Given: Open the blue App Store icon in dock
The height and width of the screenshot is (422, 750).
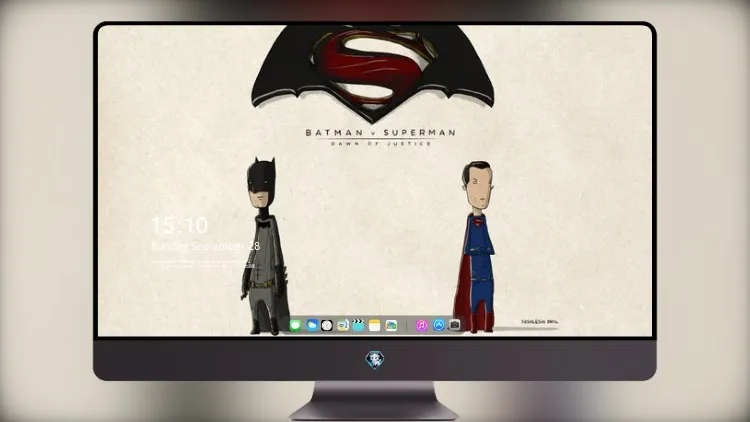Looking at the screenshot, I should [439, 325].
